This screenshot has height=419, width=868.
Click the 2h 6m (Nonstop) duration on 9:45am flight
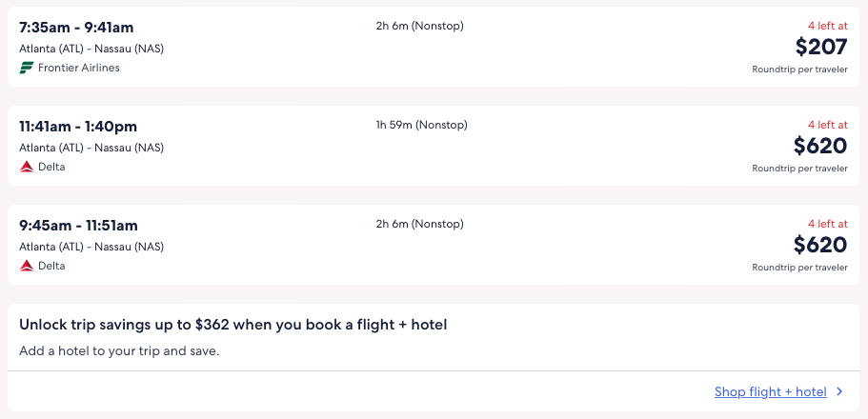[x=419, y=224]
